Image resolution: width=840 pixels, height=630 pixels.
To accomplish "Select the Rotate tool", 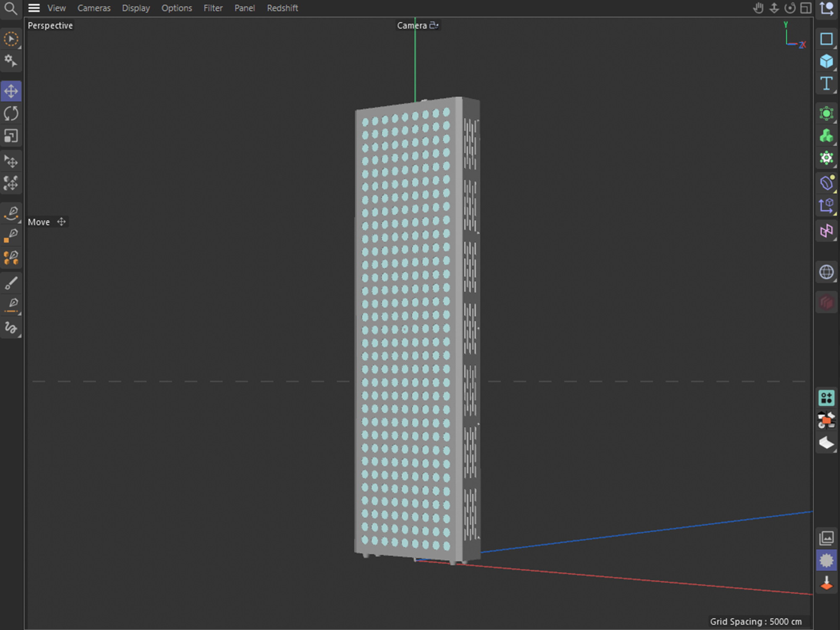I will [x=11, y=114].
